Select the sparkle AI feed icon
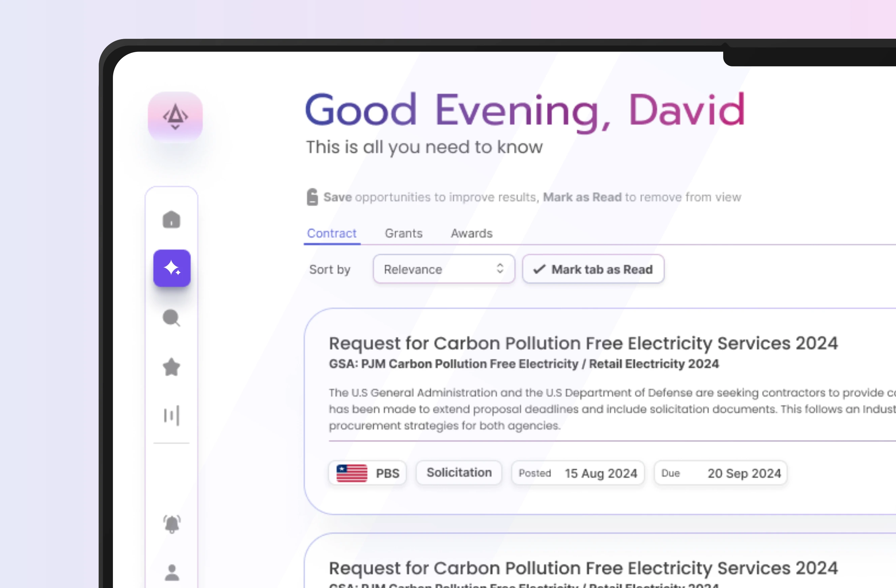 pos(172,268)
